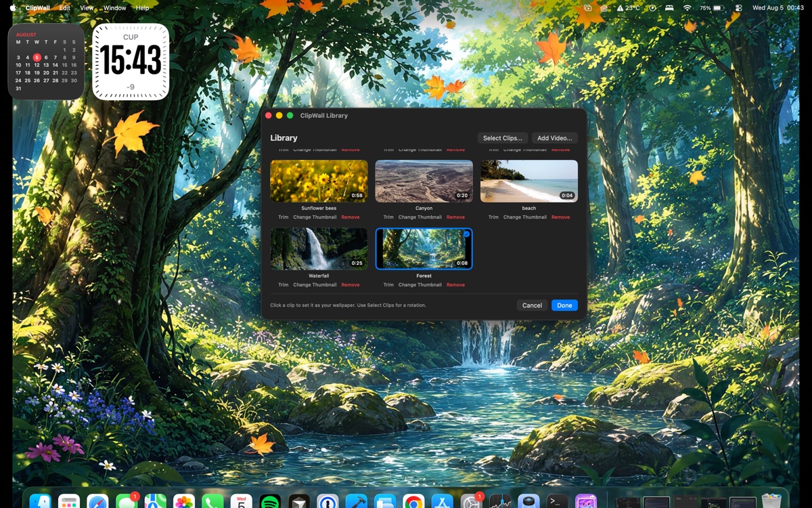Select the beach clip thumbnail
The width and height of the screenshot is (812, 508).
point(529,181)
